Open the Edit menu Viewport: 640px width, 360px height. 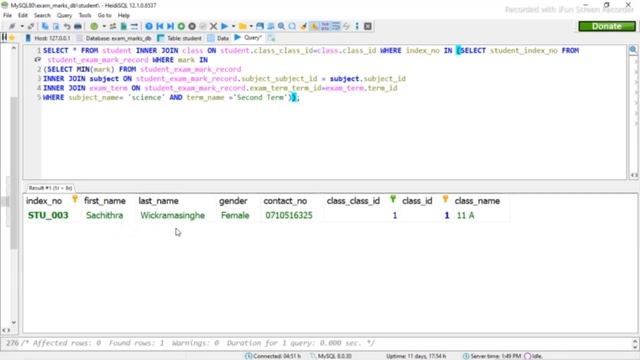click(22, 15)
